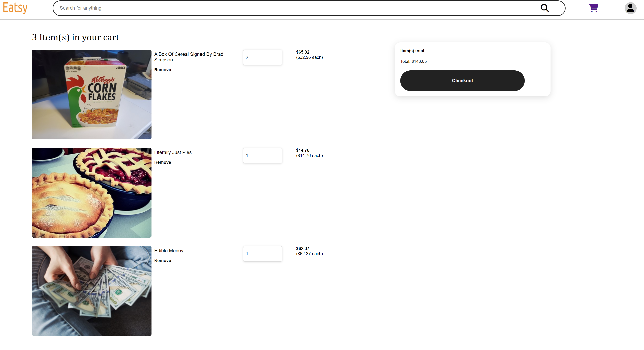The width and height of the screenshot is (644, 350).
Task: Click the Edible Money product thumbnail
Action: click(92, 291)
